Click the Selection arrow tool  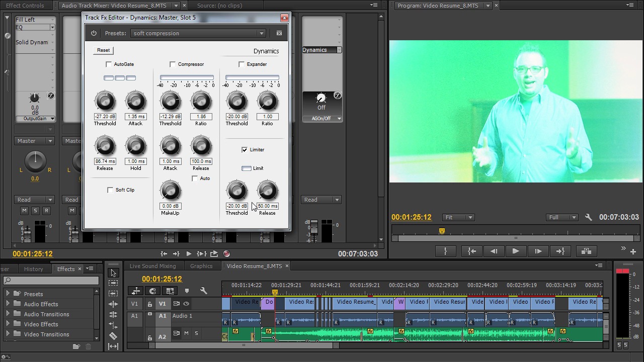coord(113,273)
